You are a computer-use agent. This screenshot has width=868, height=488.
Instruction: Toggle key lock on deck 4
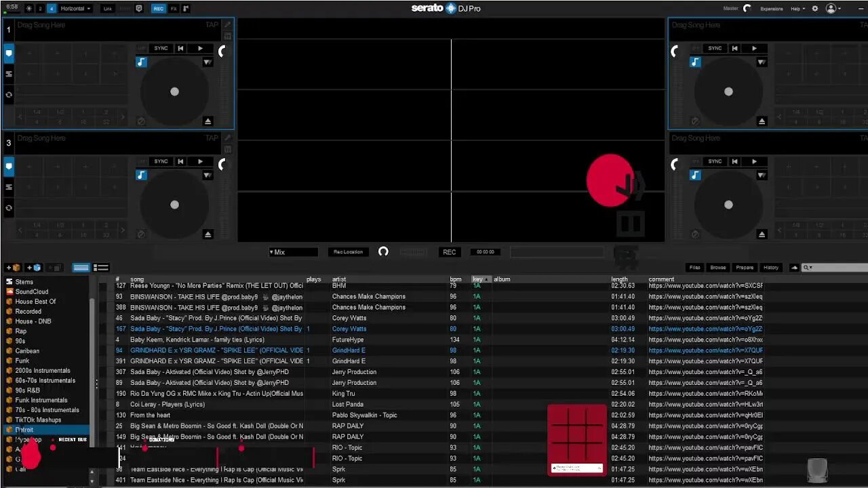coord(695,175)
